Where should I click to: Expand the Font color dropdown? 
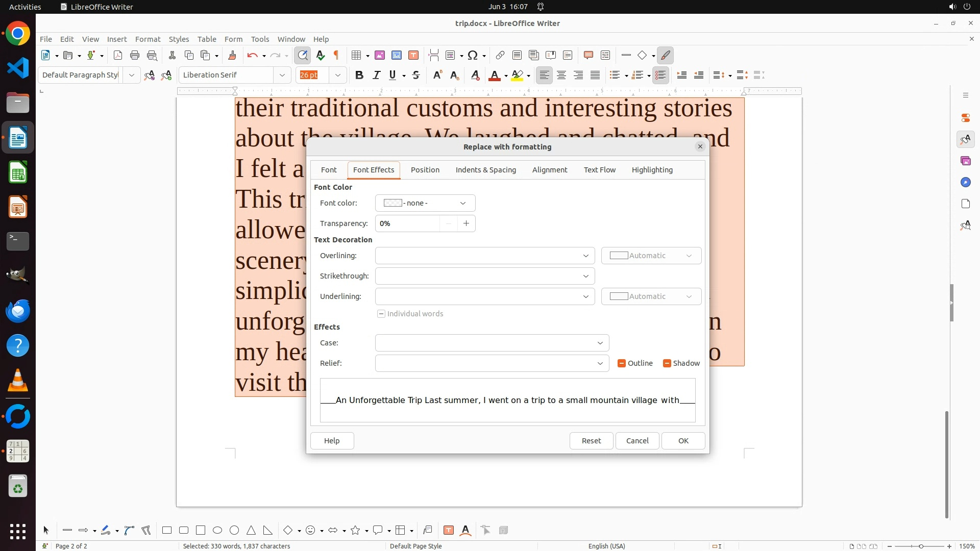425,203
